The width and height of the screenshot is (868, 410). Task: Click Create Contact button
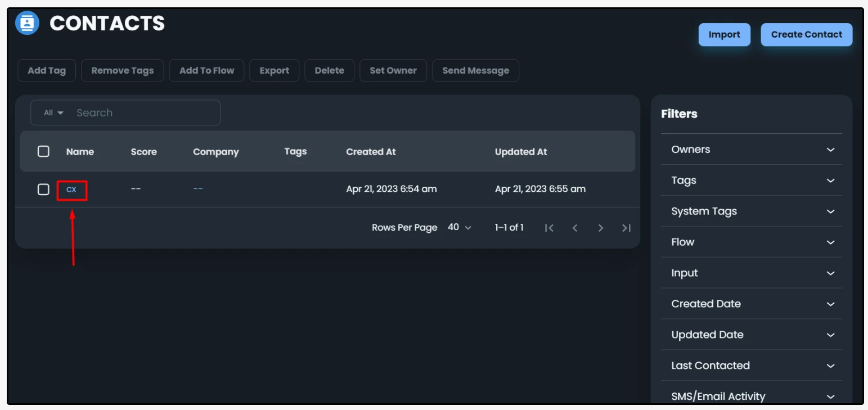click(x=806, y=34)
